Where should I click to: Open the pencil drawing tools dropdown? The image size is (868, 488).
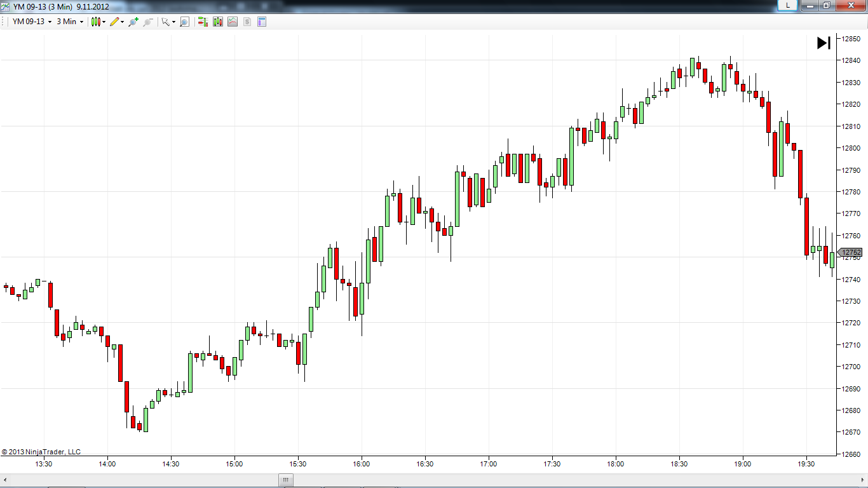[117, 22]
